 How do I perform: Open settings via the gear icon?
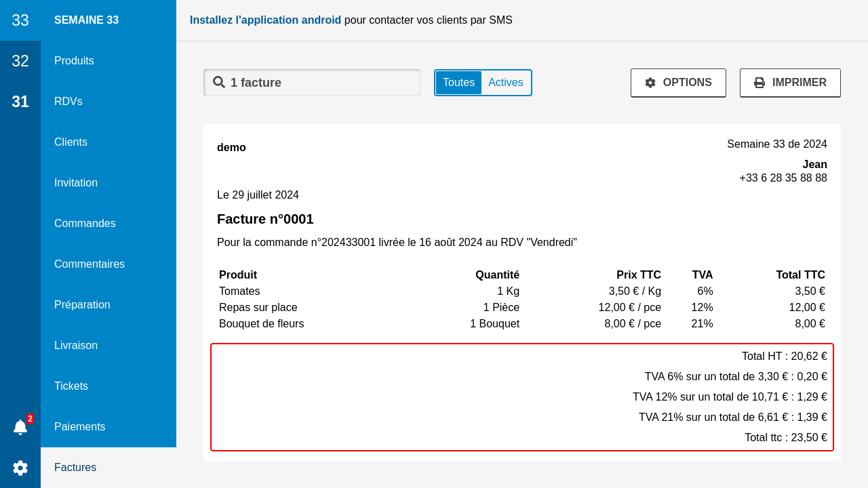pos(20,468)
